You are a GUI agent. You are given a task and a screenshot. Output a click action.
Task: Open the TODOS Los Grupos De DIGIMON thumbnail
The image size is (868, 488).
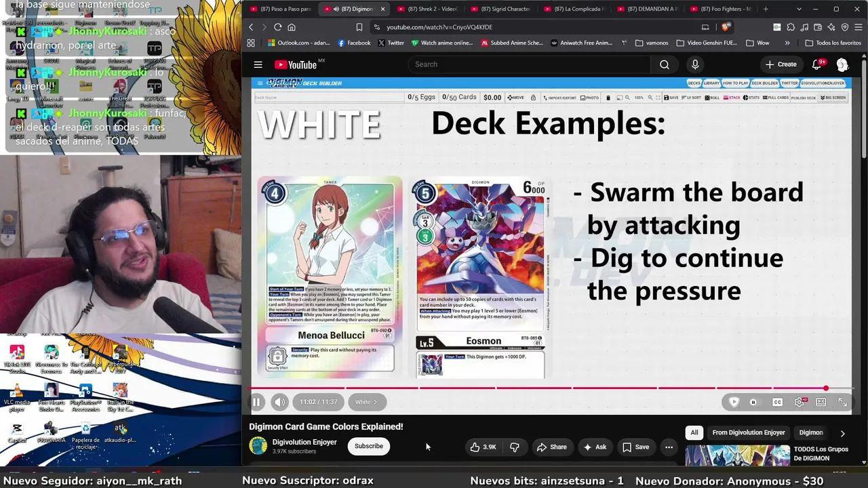[736, 455]
